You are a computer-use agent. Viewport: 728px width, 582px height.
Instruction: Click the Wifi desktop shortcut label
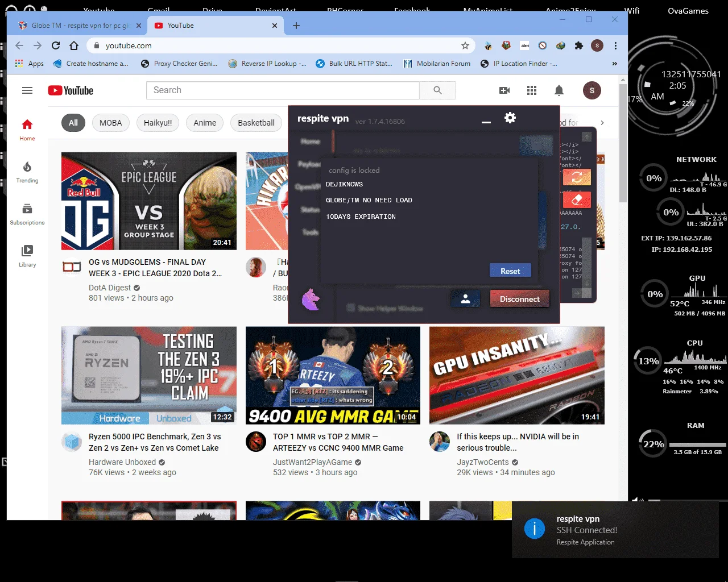point(631,10)
